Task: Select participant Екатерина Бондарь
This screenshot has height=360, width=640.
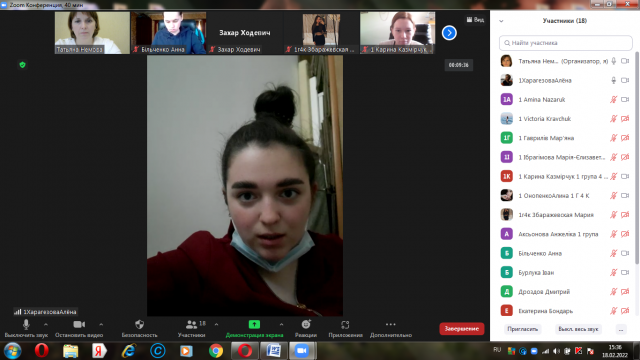Action: 565,311
